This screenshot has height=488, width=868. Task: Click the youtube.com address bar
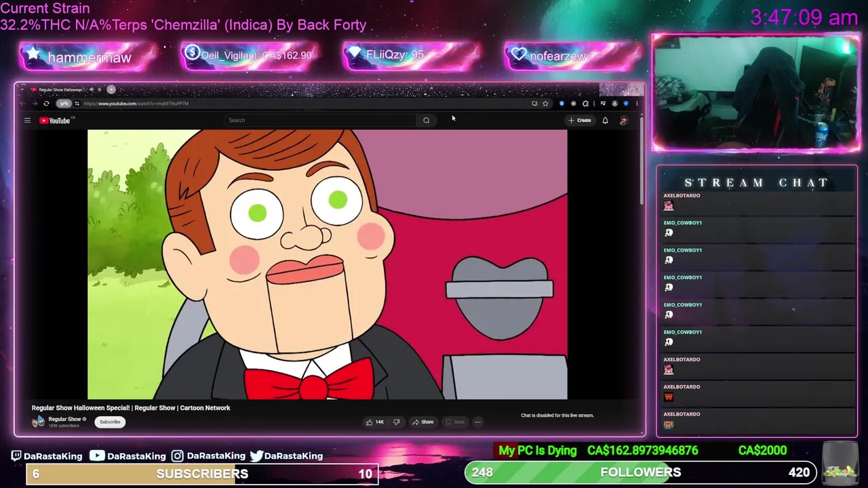click(x=305, y=104)
